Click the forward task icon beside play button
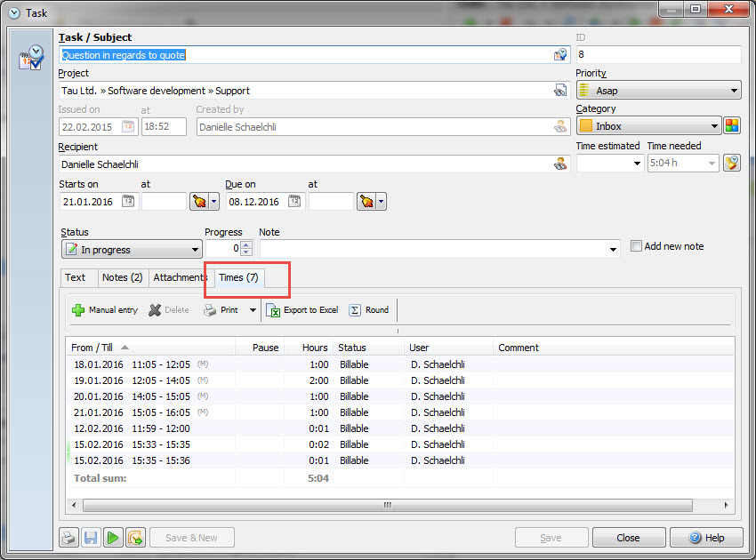This screenshot has width=756, height=560. tap(135, 537)
